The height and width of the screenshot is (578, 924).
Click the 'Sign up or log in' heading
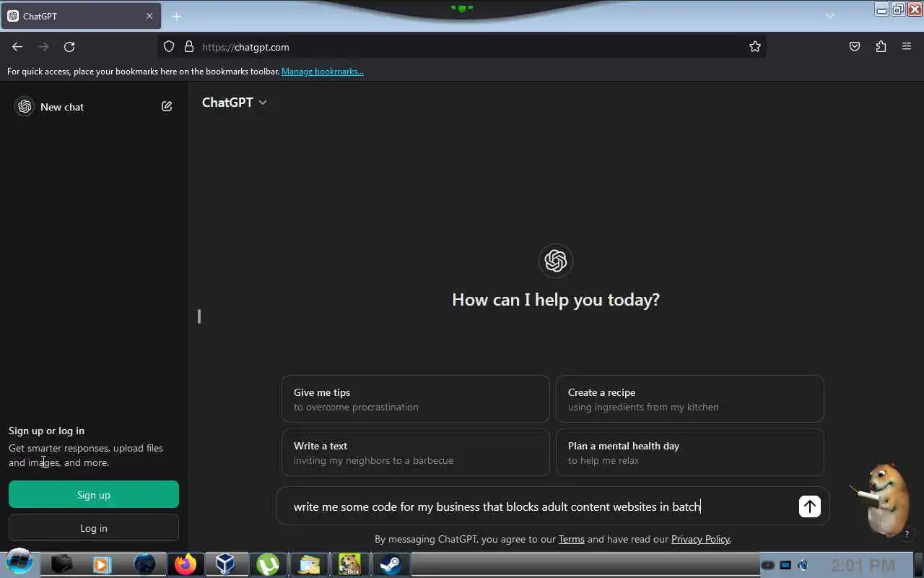pos(46,431)
